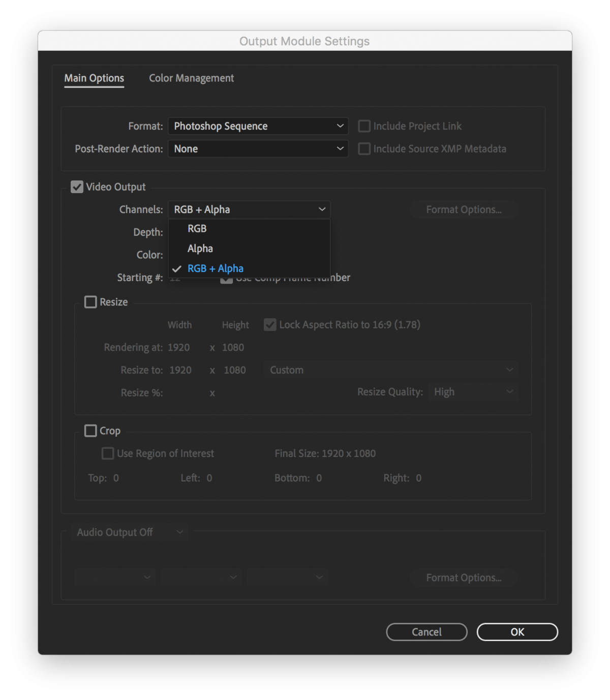Select RGB from the Channels dropdown list

197,228
